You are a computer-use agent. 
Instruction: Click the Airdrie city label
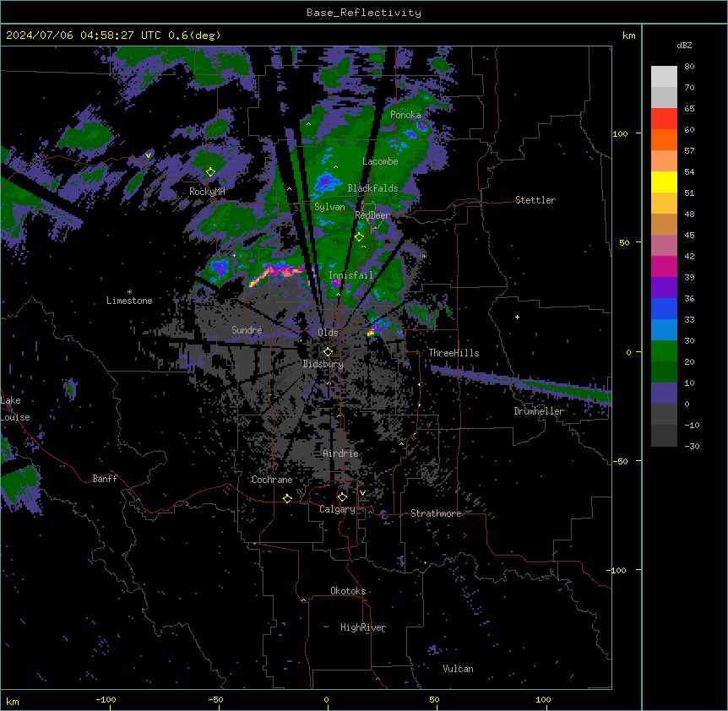[341, 453]
